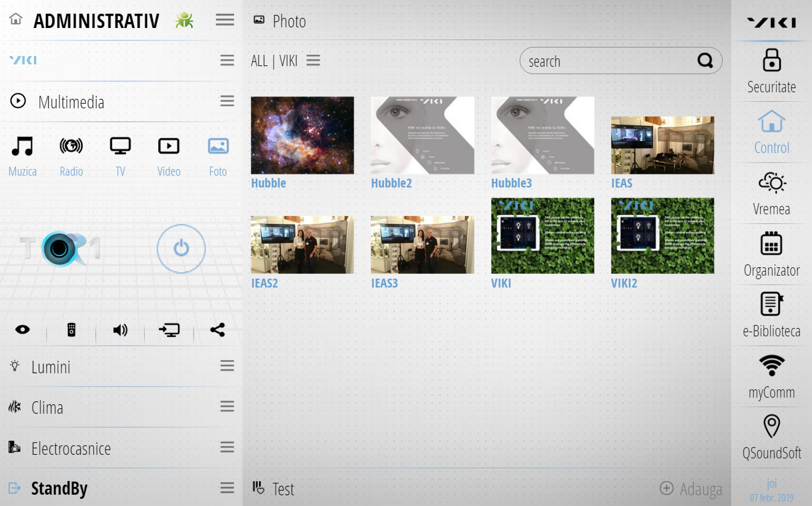Viewport: 812px width, 506px height.
Task: Select the Muzica icon in Multimedia
Action: pyautogui.click(x=22, y=145)
